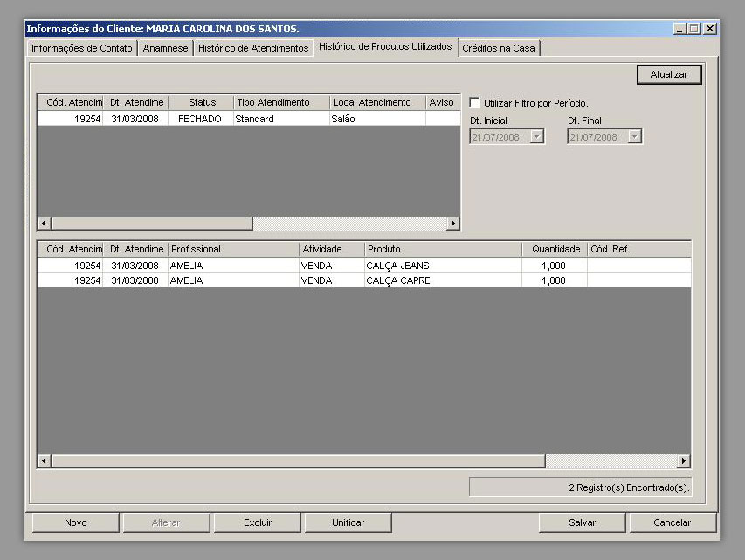Click VENDA in the CALÇA CAPRE row
Screen dimensions: 745x560
[x=332, y=280]
